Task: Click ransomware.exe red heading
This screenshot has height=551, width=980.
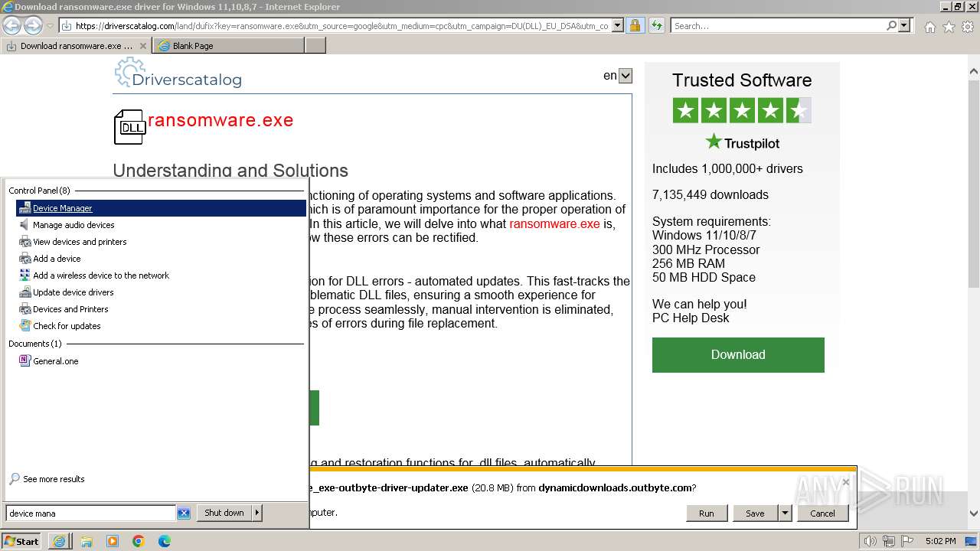Action: pyautogui.click(x=220, y=120)
